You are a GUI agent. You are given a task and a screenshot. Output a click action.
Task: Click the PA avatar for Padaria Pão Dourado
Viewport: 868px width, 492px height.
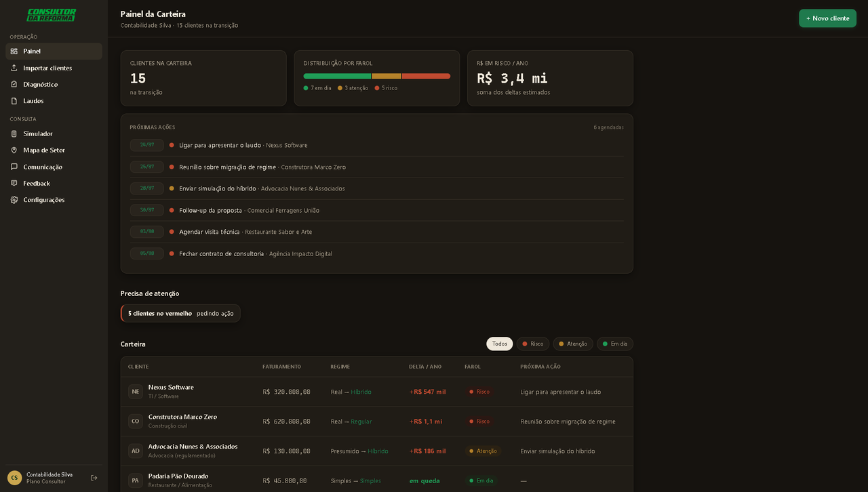click(136, 480)
